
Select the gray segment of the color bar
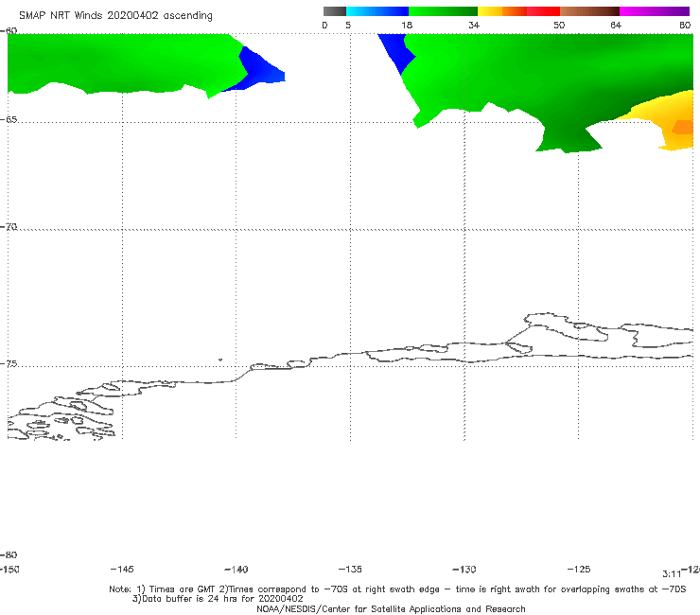click(334, 11)
